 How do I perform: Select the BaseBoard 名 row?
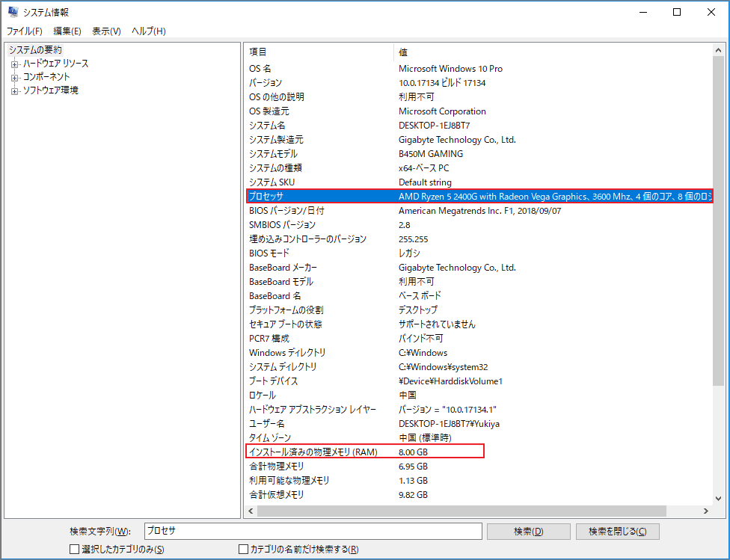pos(479,295)
